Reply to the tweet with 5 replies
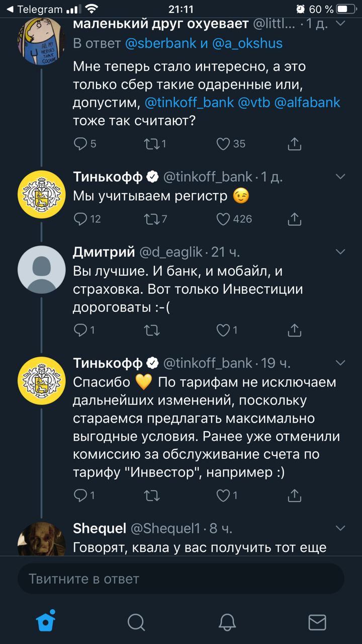Screen dimensions: 362x644 (80, 144)
